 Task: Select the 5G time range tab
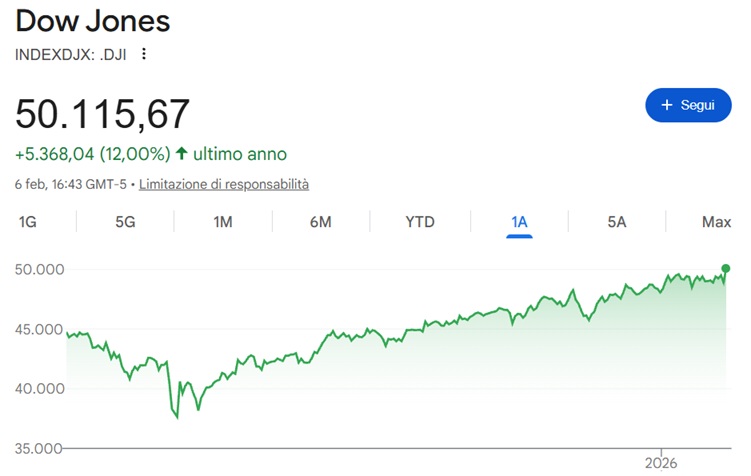(125, 222)
